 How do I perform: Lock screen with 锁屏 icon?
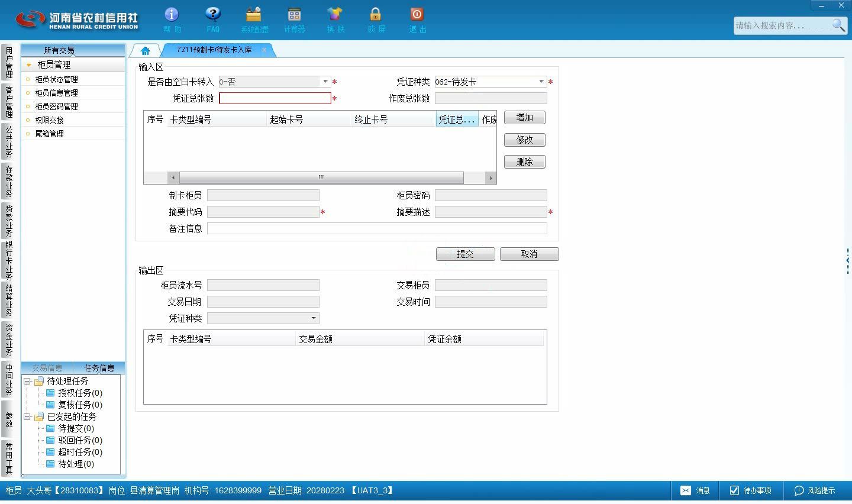coord(375,14)
